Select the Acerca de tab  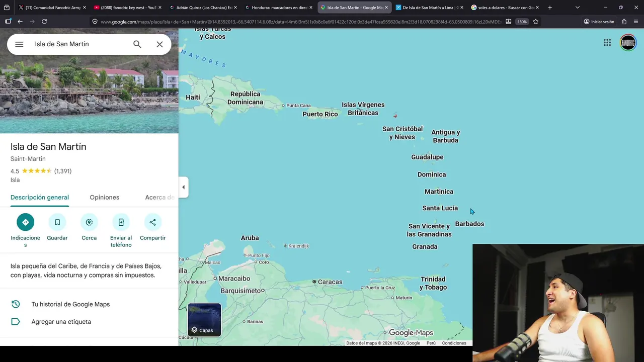coord(160,197)
